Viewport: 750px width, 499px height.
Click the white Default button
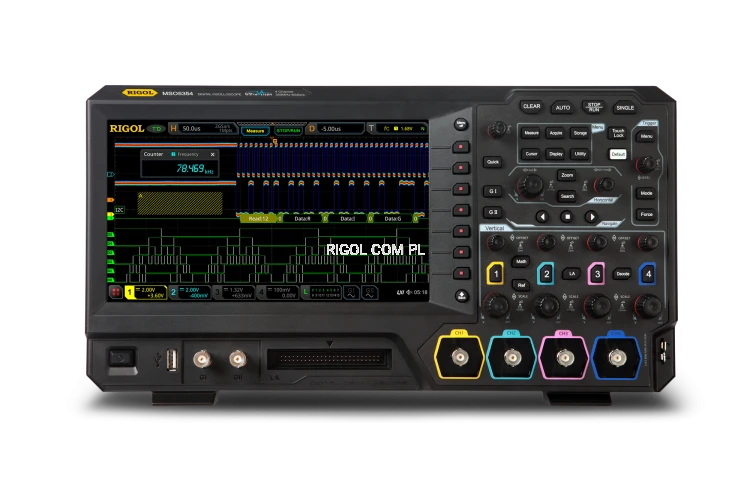click(618, 154)
